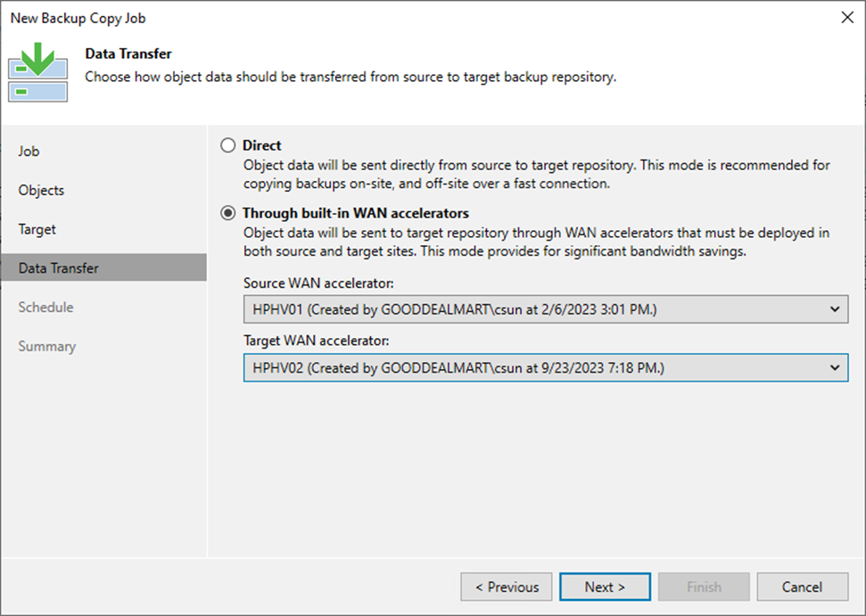The image size is (866, 616).
Task: Go to the Job step
Action: (x=29, y=151)
